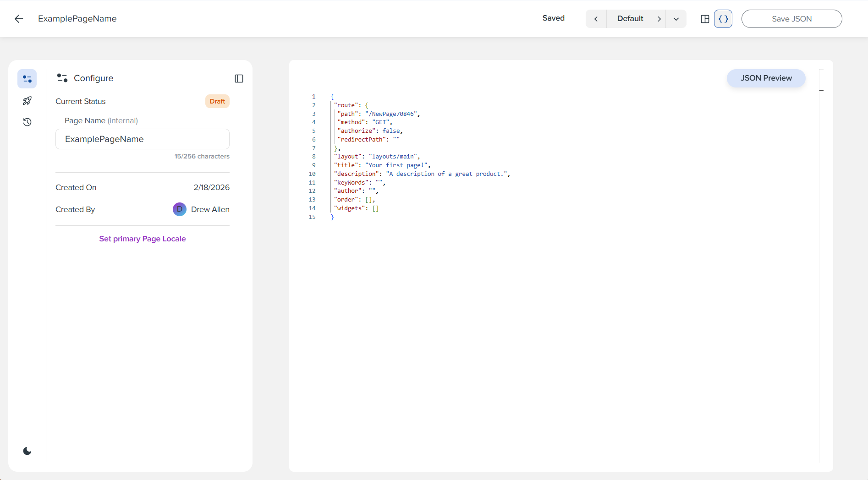Open the code editor braces icon

pyautogui.click(x=723, y=19)
